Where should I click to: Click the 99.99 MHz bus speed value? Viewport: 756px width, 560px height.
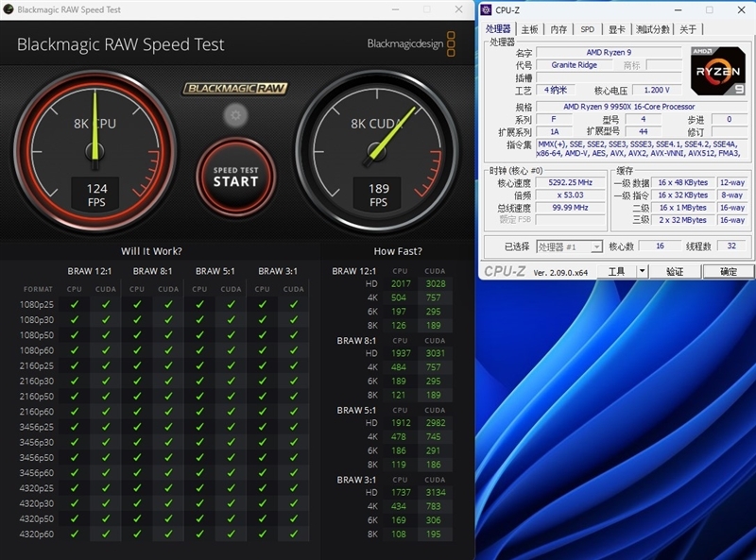[x=571, y=207]
